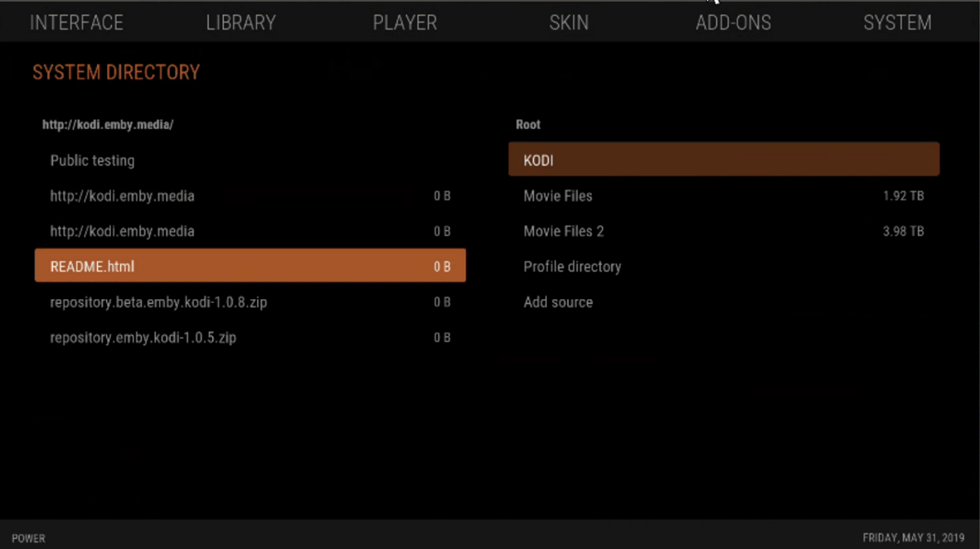
Task: Switch to the LIBRARY tab
Action: pos(241,23)
